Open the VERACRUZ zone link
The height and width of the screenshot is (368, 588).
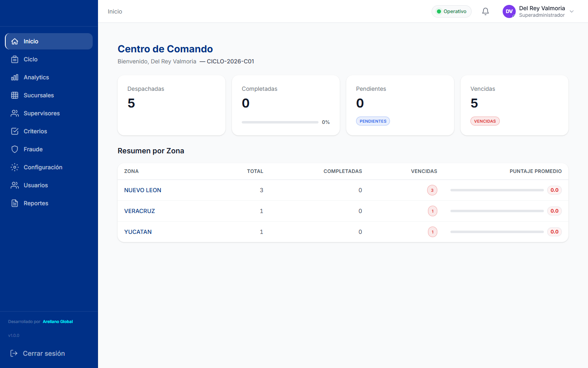[140, 211]
